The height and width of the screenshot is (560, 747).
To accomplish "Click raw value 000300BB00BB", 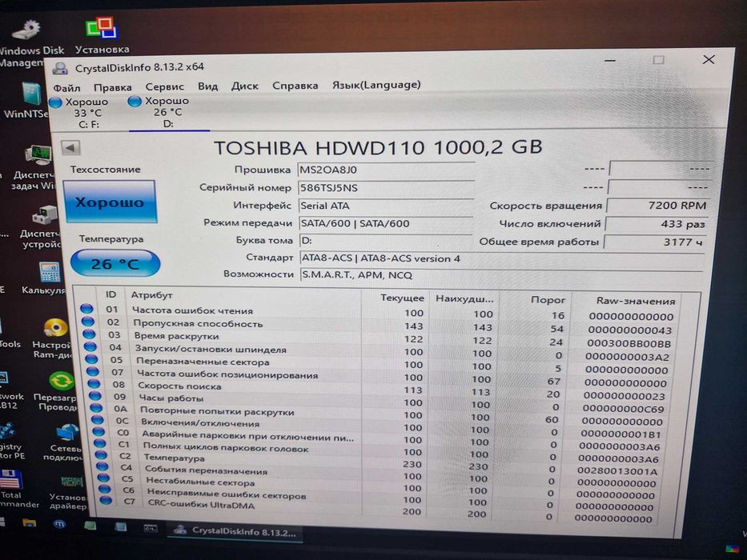I will coord(629,343).
